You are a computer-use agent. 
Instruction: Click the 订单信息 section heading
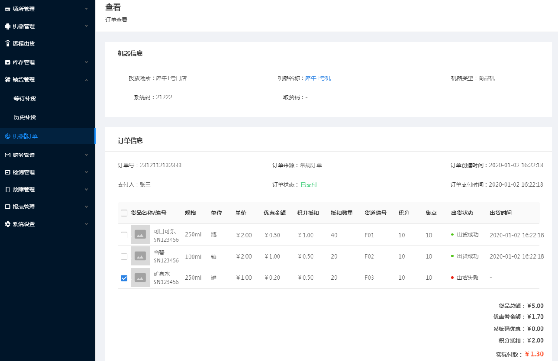tap(130, 141)
